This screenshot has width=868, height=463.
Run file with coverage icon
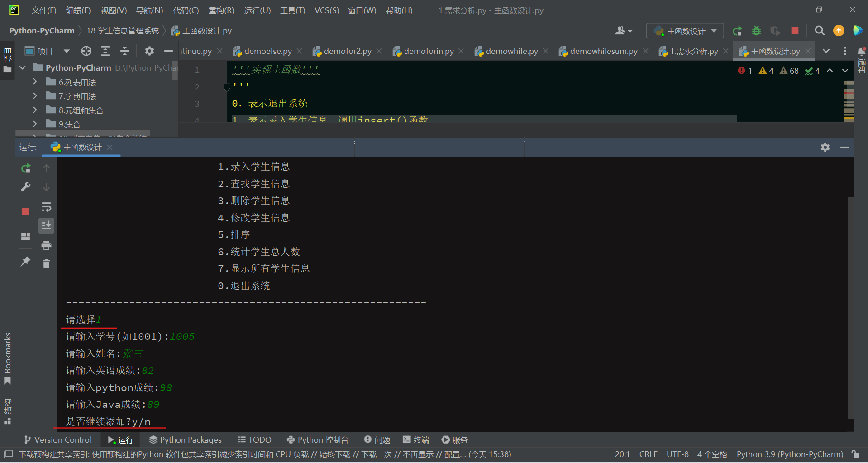pos(775,31)
